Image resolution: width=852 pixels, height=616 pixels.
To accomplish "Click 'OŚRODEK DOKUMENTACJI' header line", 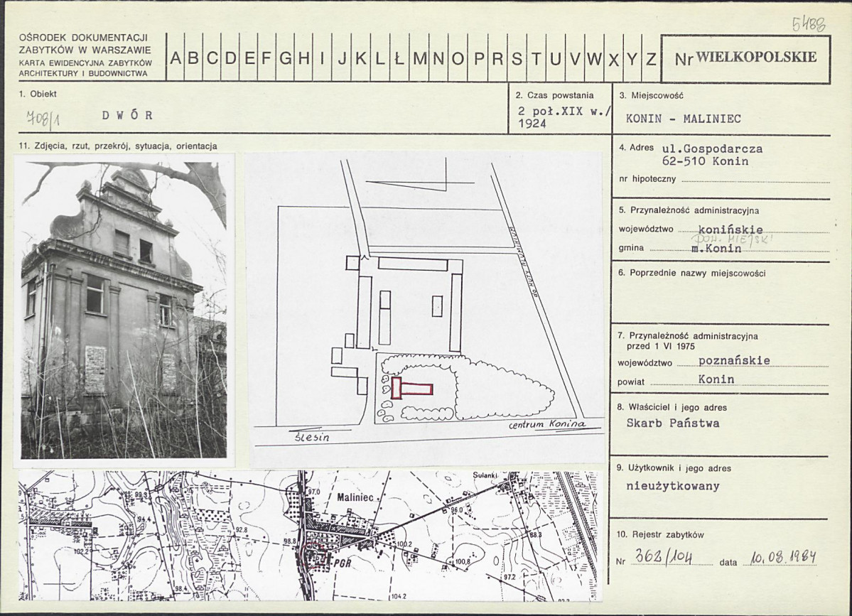I will coord(84,38).
